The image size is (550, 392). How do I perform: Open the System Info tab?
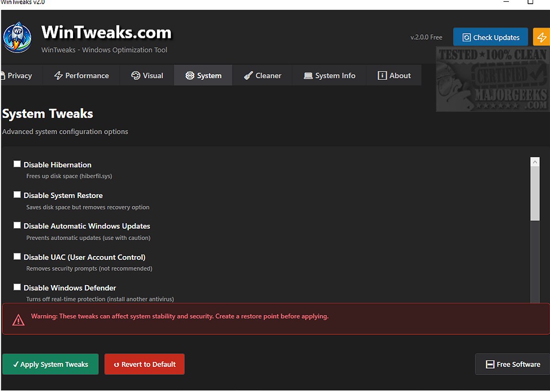click(x=330, y=76)
